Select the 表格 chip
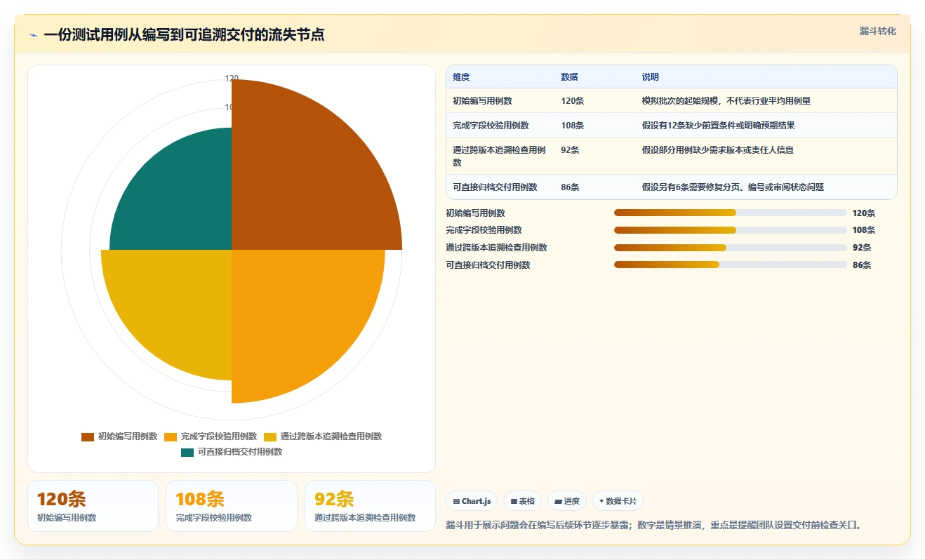 [522, 501]
